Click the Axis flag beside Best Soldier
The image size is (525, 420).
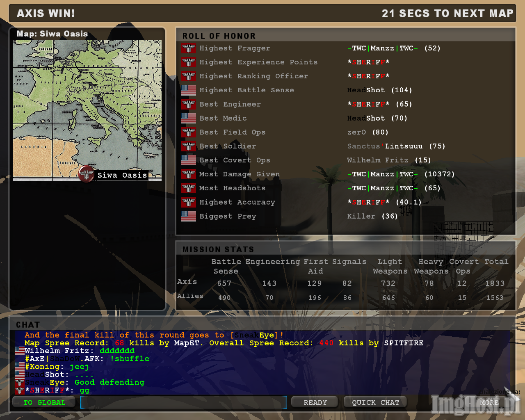(189, 146)
